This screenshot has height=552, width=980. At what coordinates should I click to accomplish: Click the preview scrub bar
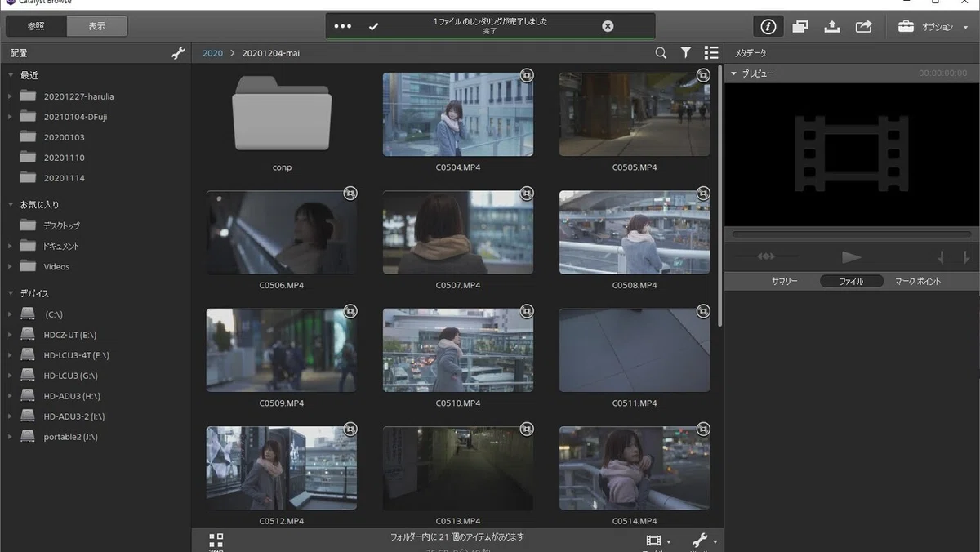tap(852, 234)
